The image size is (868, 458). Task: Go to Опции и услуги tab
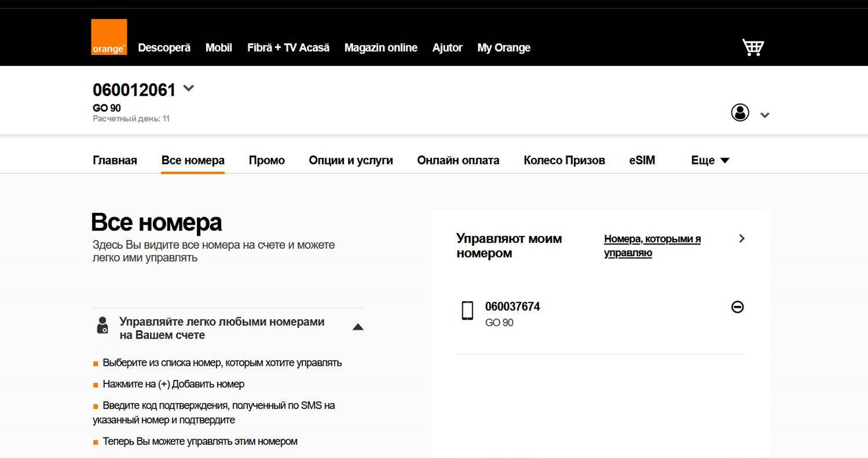point(351,160)
